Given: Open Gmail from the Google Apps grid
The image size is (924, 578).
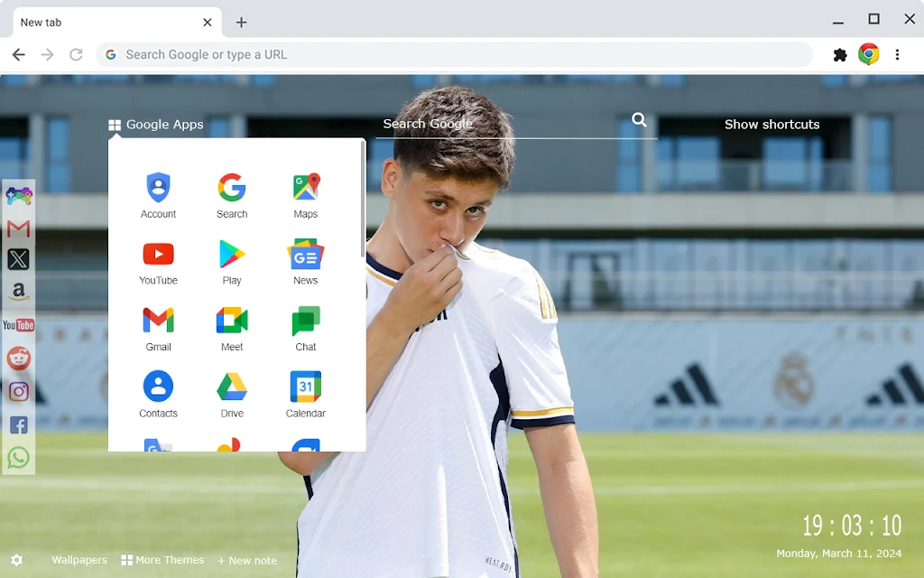Looking at the screenshot, I should coord(158,329).
